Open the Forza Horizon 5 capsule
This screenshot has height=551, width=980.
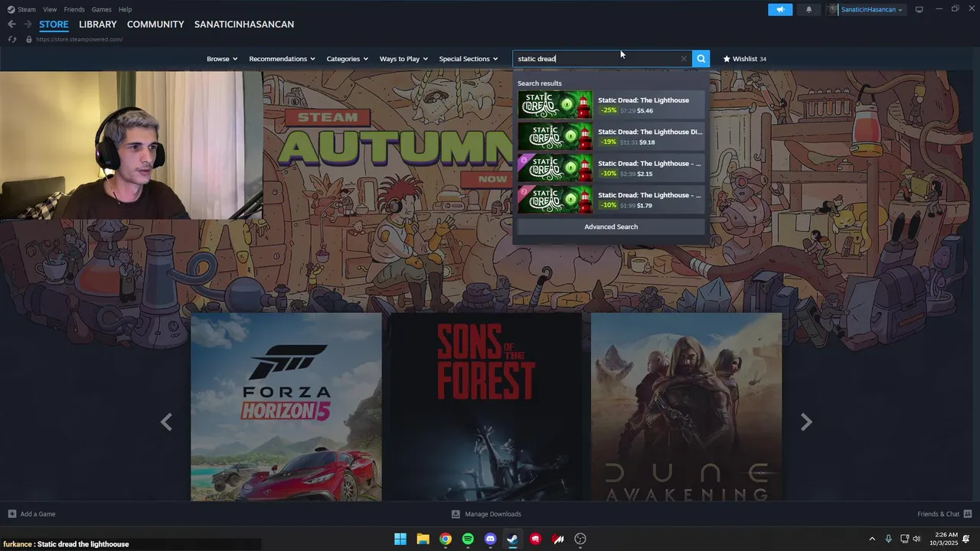pos(286,407)
